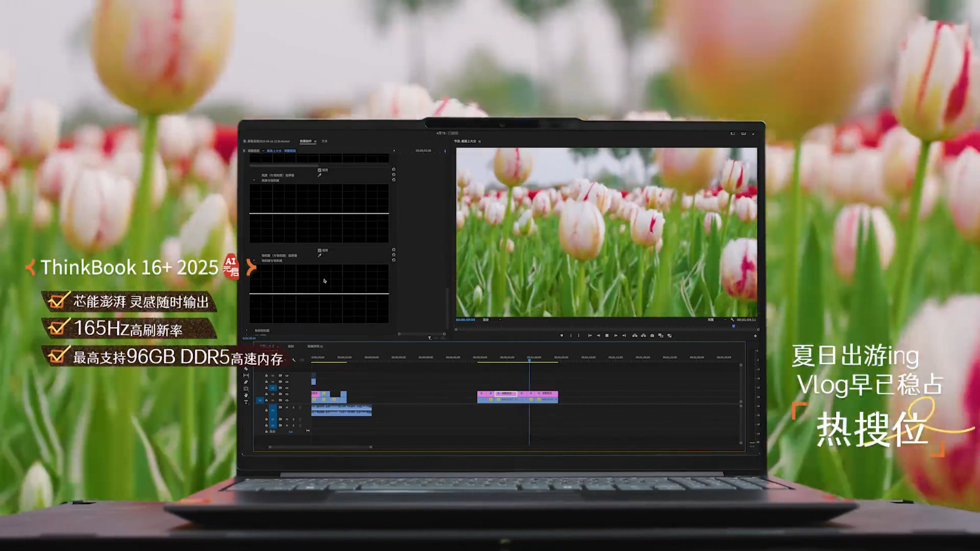Open the master clip chevron dropdown
Viewport: 980px width, 551px height.
tap(263, 151)
